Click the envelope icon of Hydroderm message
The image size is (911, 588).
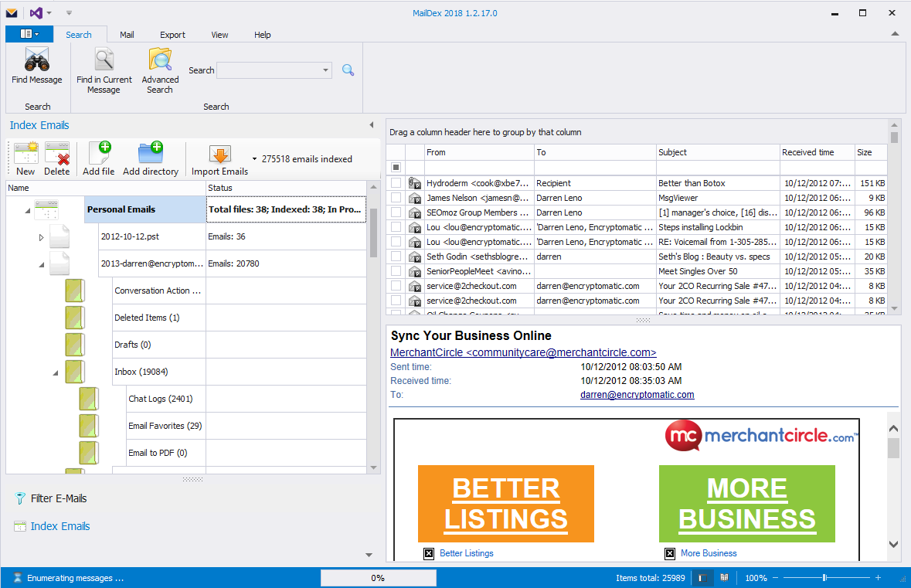point(415,183)
